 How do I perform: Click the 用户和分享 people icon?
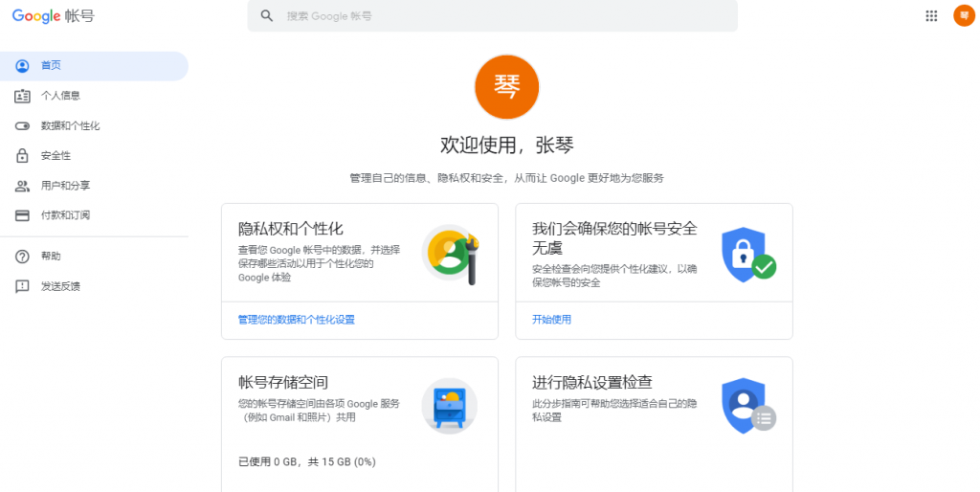coord(23,186)
